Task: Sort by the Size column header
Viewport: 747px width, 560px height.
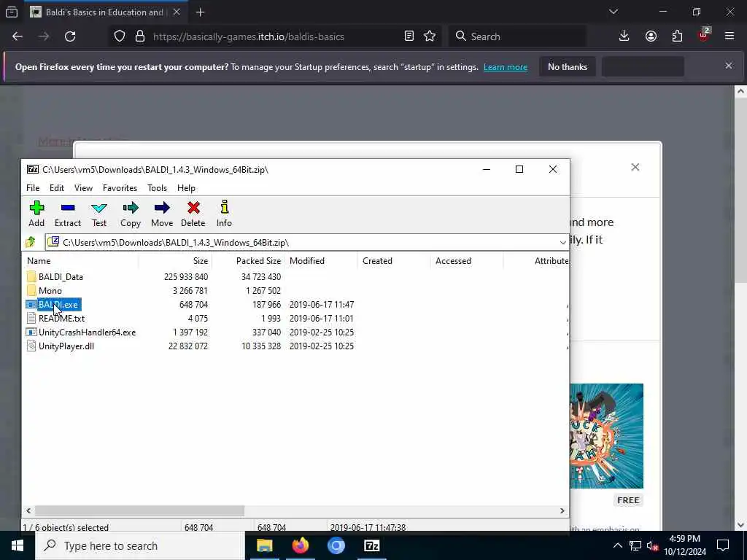Action: 175,261
